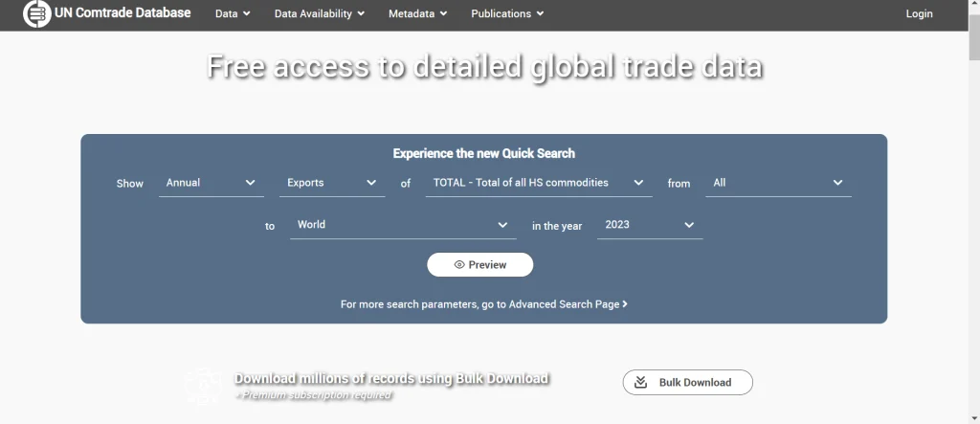Click the scrollbar down arrow

974,417
